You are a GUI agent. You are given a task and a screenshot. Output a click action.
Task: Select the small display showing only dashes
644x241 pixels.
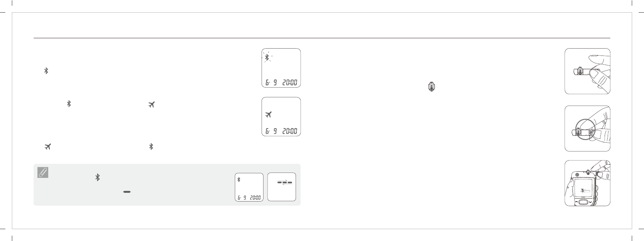click(x=282, y=187)
